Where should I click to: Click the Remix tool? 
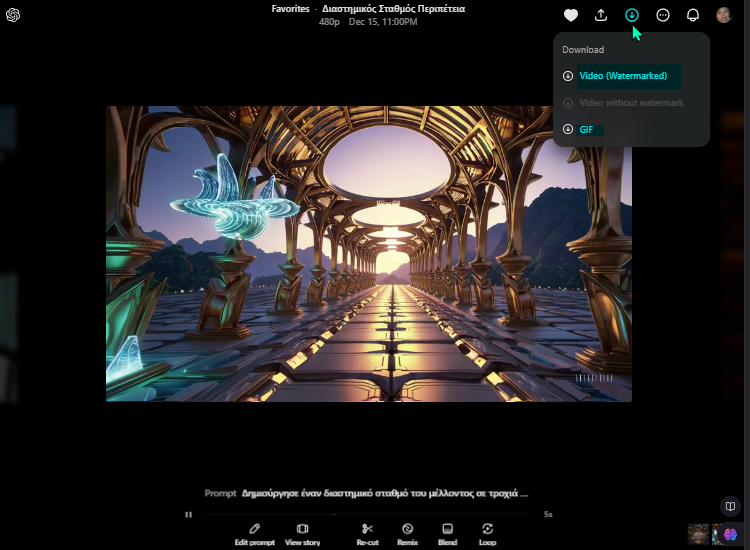[407, 533]
